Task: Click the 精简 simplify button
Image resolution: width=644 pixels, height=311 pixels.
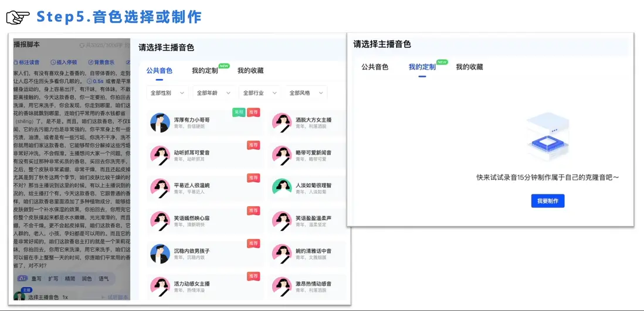Action: pyautogui.click(x=70, y=279)
